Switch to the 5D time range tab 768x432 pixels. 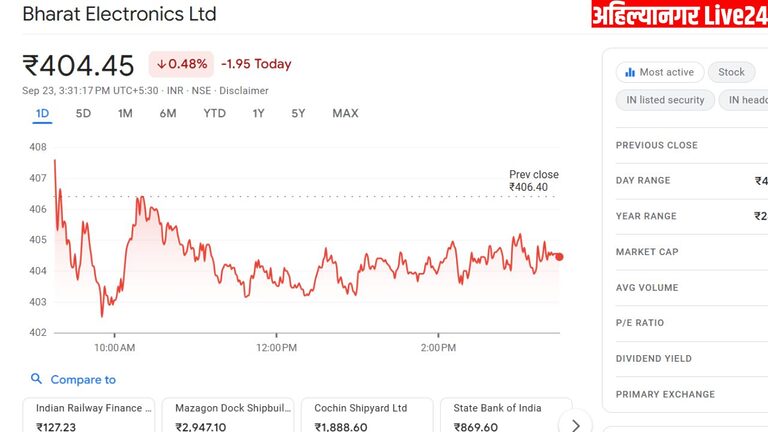(83, 114)
